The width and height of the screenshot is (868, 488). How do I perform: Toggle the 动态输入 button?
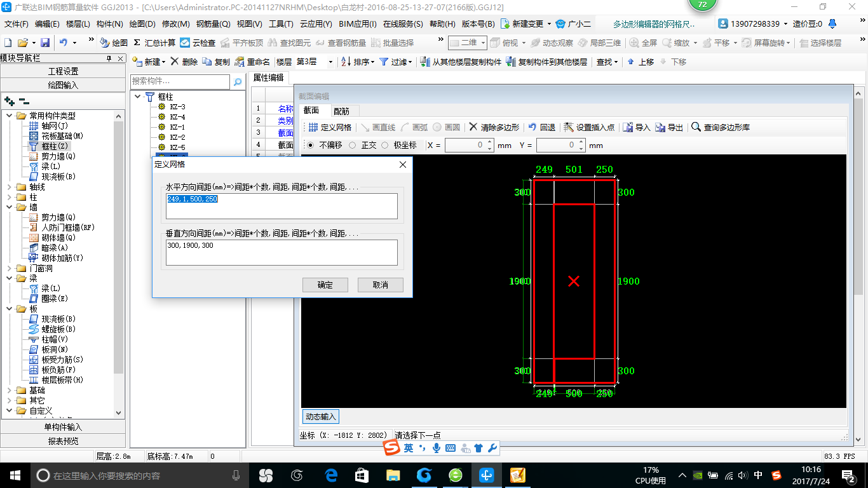point(320,417)
